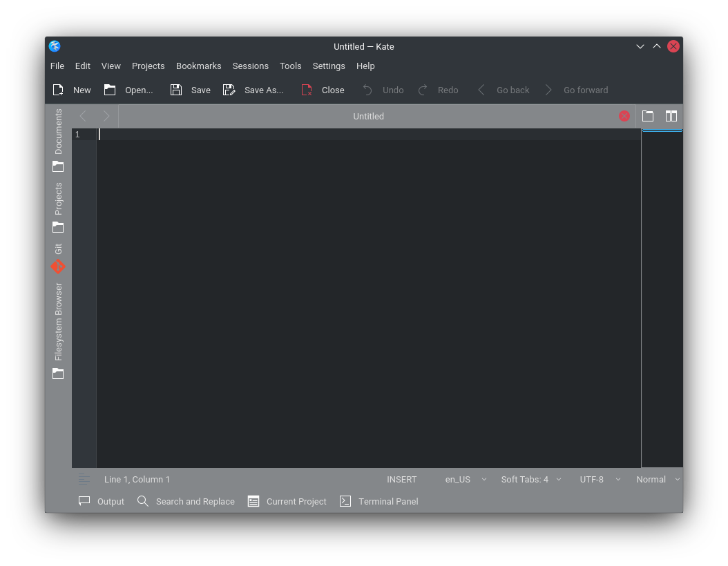728x566 pixels.
Task: Open the Soft Tabs: 4 dropdown
Action: (x=530, y=479)
